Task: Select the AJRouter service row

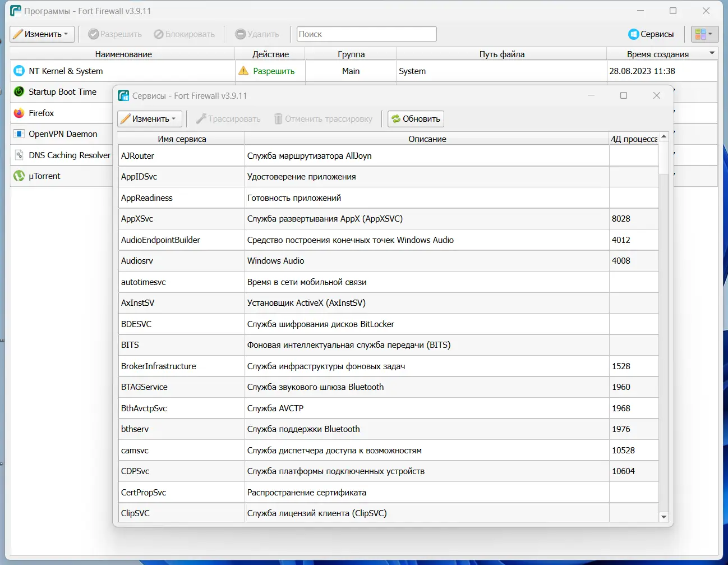Action: coord(388,155)
